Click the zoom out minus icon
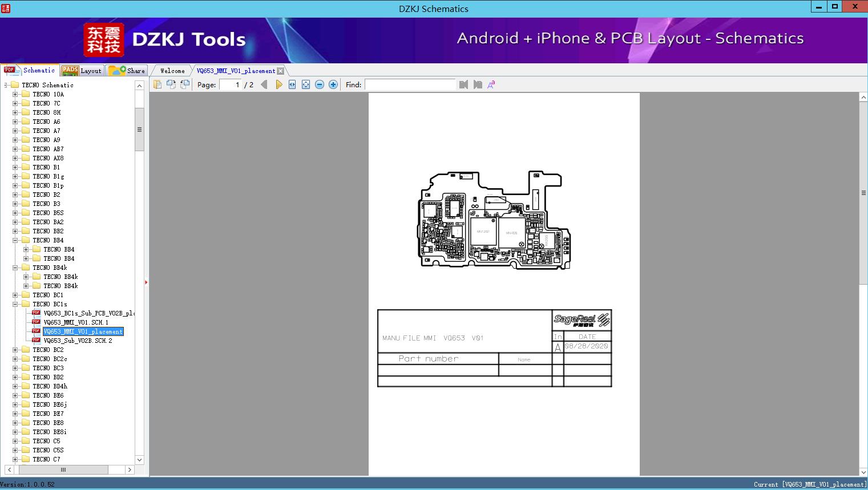This screenshot has height=490, width=868. pos(320,84)
